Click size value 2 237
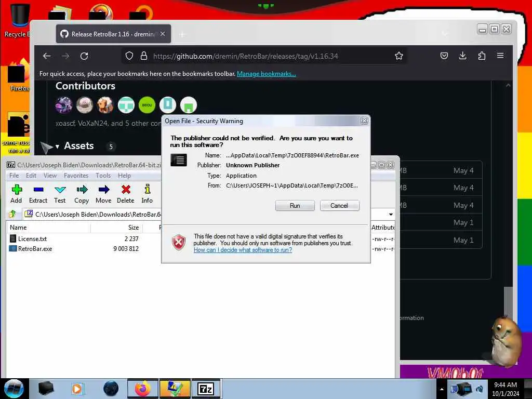Screen dimensions: 532x399 pos(131,239)
